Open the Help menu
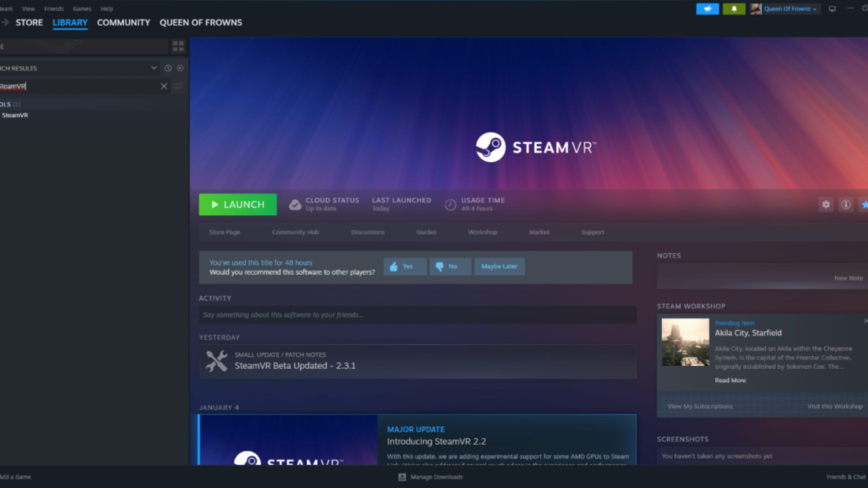The height and width of the screenshot is (488, 868). click(x=106, y=9)
